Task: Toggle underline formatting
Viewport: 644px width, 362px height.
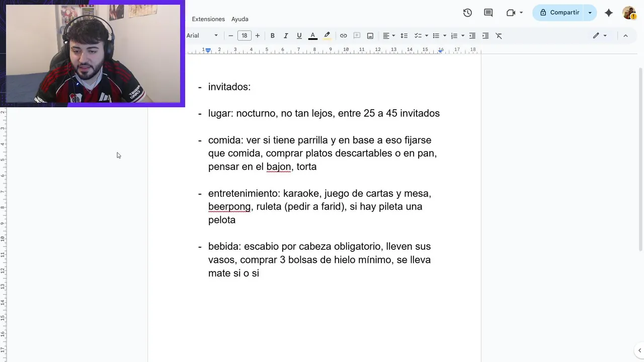Action: pyautogui.click(x=299, y=36)
